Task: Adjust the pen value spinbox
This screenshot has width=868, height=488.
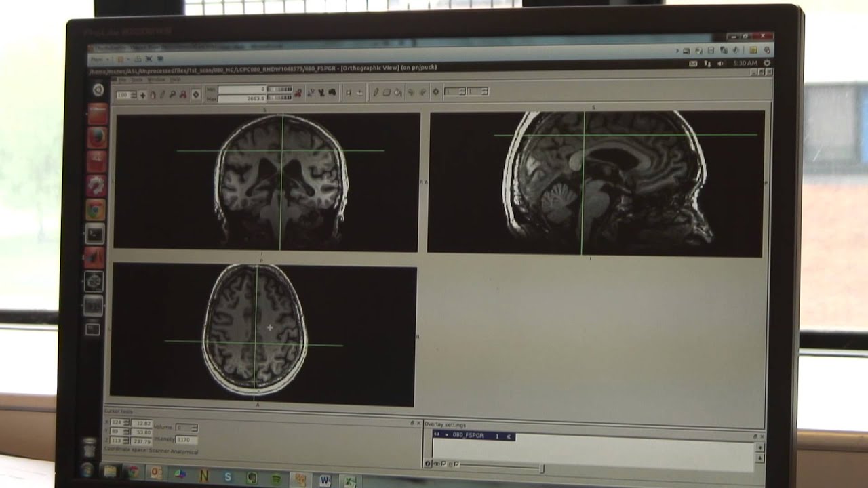Action: point(477,91)
